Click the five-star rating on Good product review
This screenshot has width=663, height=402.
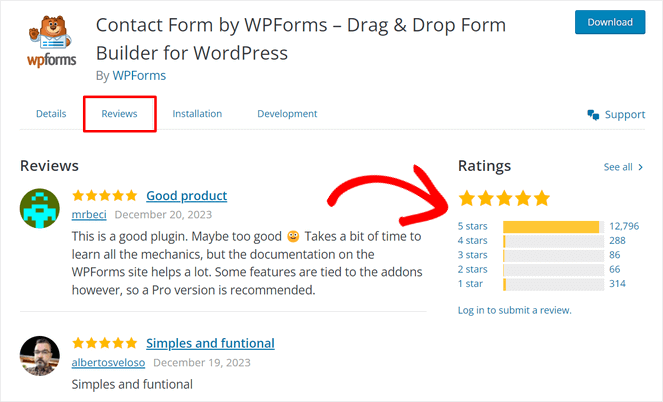105,196
